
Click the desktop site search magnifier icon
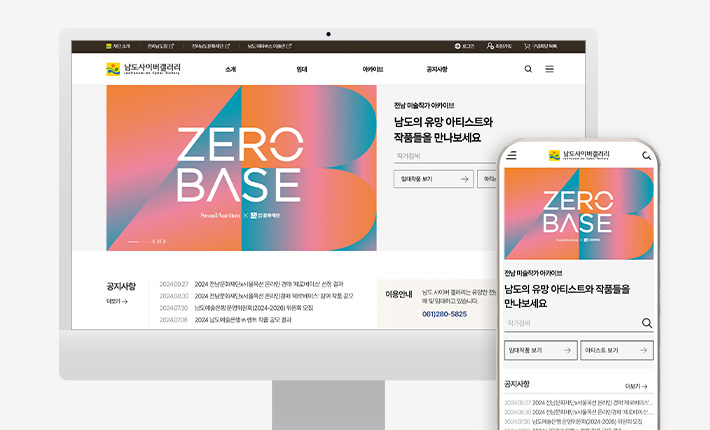[528, 69]
